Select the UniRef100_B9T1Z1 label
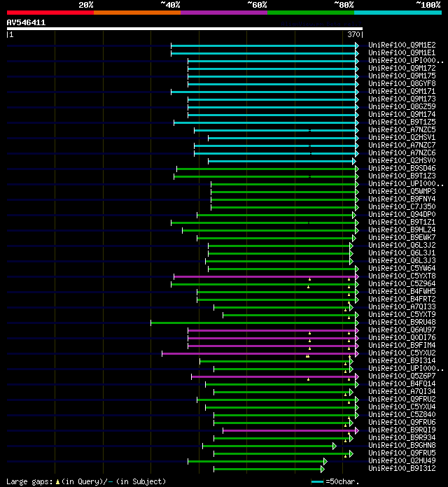 402,223
